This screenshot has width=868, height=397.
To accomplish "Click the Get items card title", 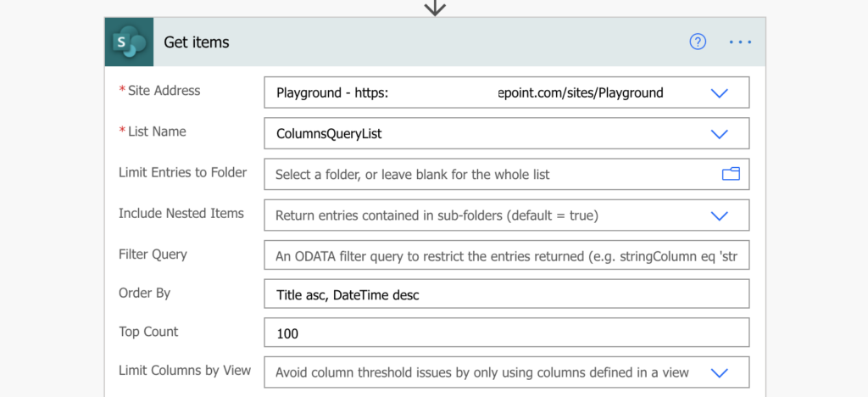I will 197,42.
